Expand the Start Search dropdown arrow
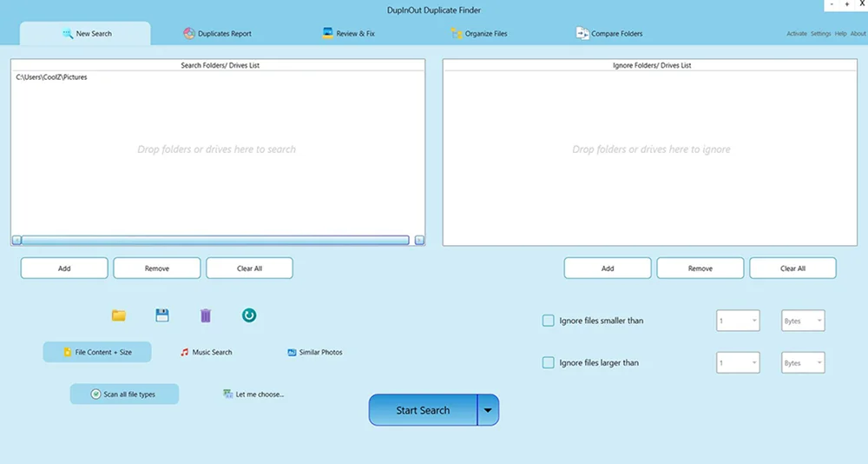The height and width of the screenshot is (464, 868). pyautogui.click(x=488, y=410)
